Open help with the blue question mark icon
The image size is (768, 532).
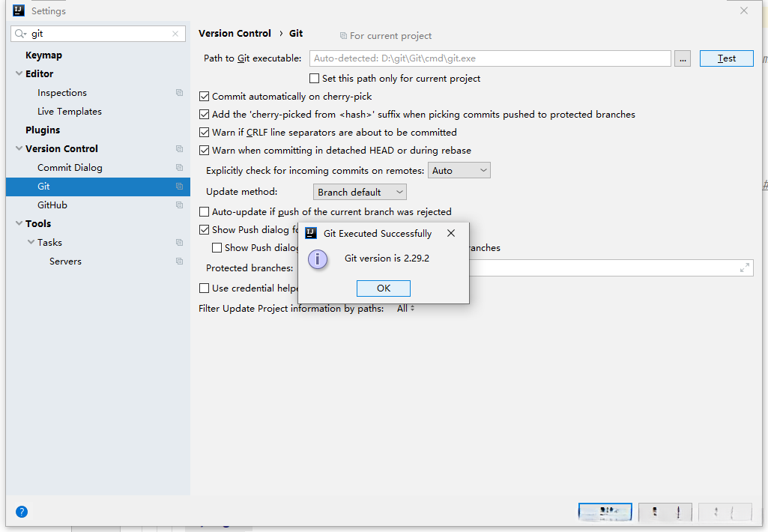tap(22, 512)
